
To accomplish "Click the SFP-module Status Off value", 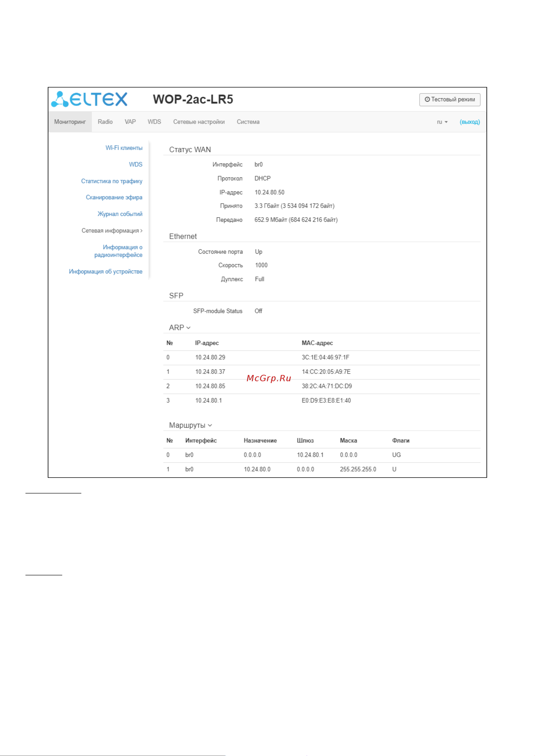I will coord(259,311).
